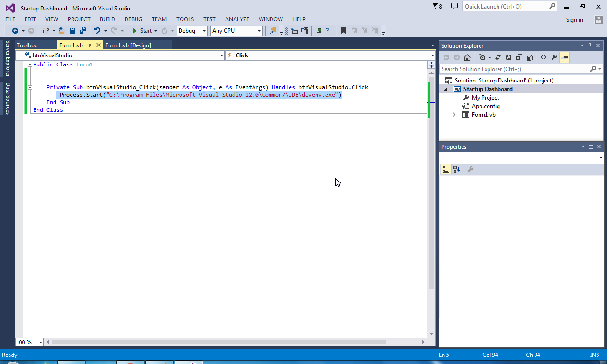
Task: Save all files with Save All icon
Action: click(82, 30)
